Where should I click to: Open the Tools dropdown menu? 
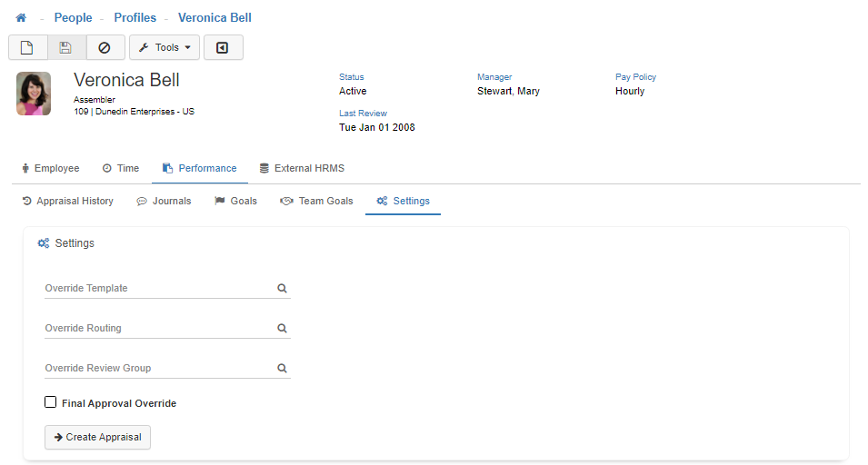(x=165, y=47)
